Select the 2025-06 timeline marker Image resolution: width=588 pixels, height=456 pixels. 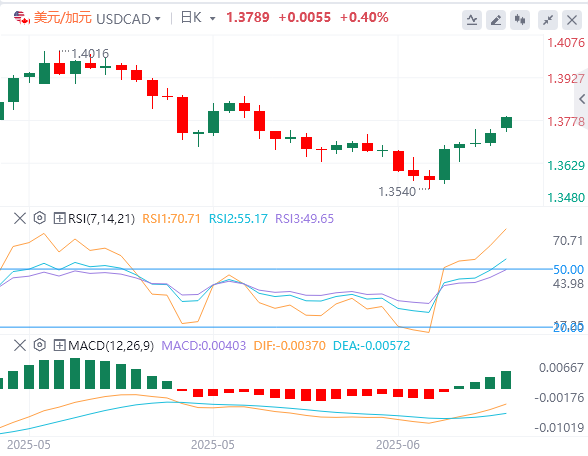398,445
